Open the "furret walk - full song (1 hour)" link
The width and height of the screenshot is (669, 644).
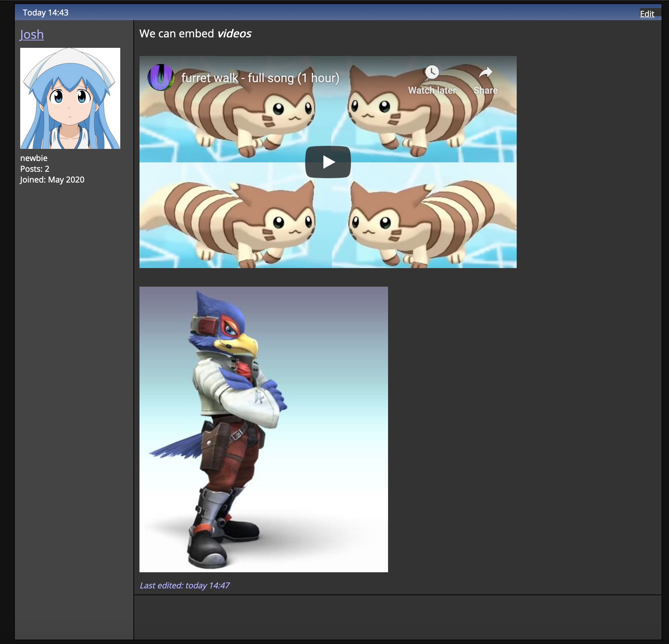tap(260, 78)
